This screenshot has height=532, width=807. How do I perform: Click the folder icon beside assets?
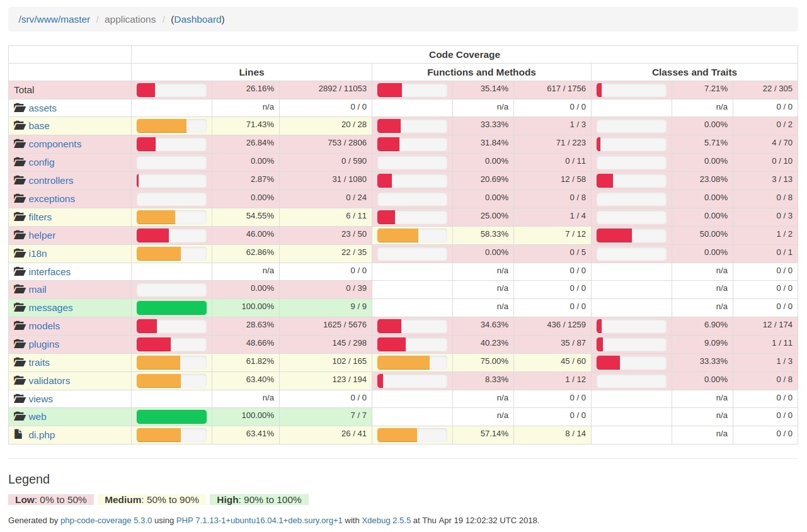pos(19,108)
